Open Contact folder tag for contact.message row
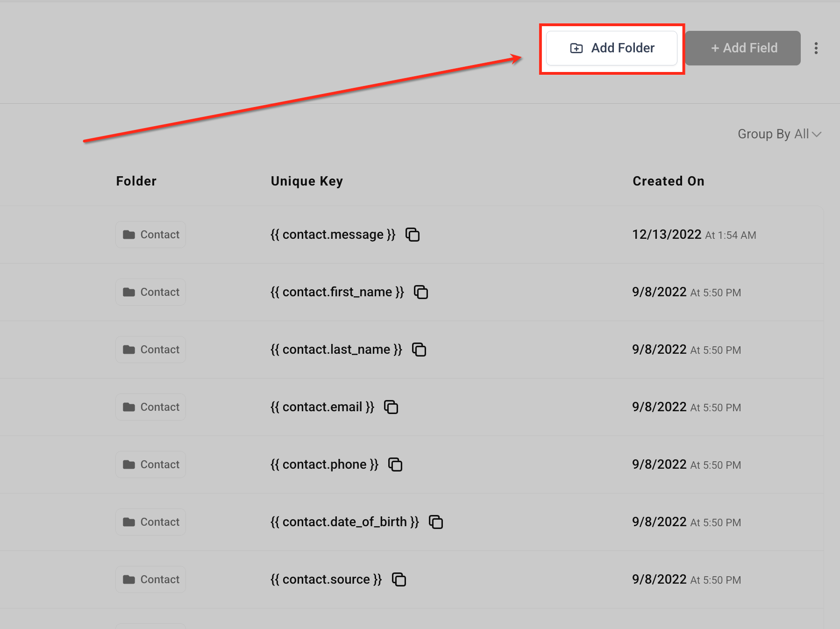 pyautogui.click(x=150, y=235)
